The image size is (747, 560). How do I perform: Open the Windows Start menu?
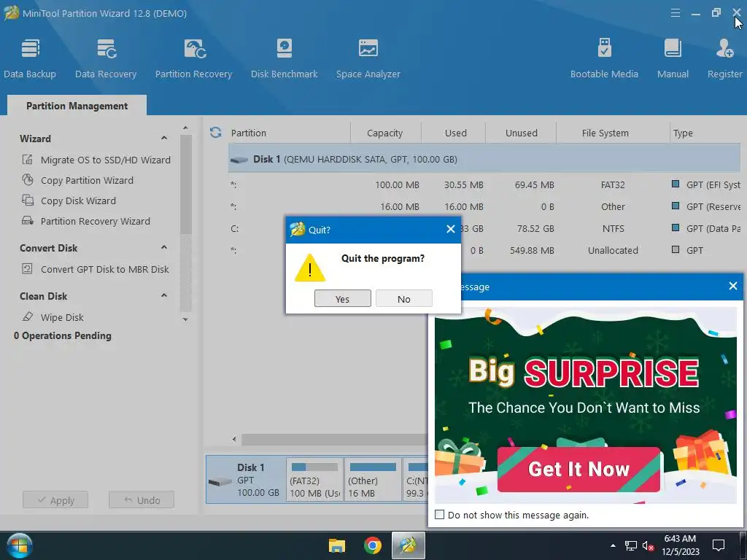(x=20, y=545)
